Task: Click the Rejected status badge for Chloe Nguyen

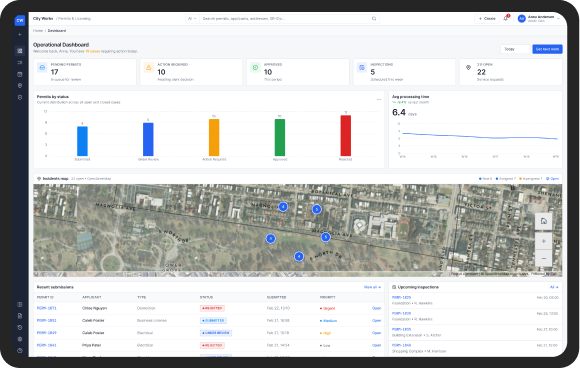Action: click(x=212, y=308)
